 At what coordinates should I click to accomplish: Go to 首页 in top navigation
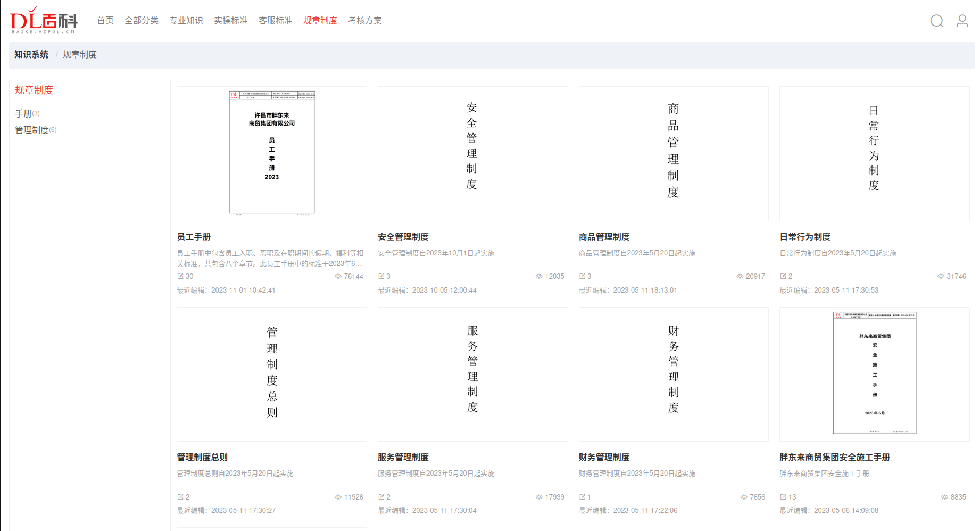point(105,20)
